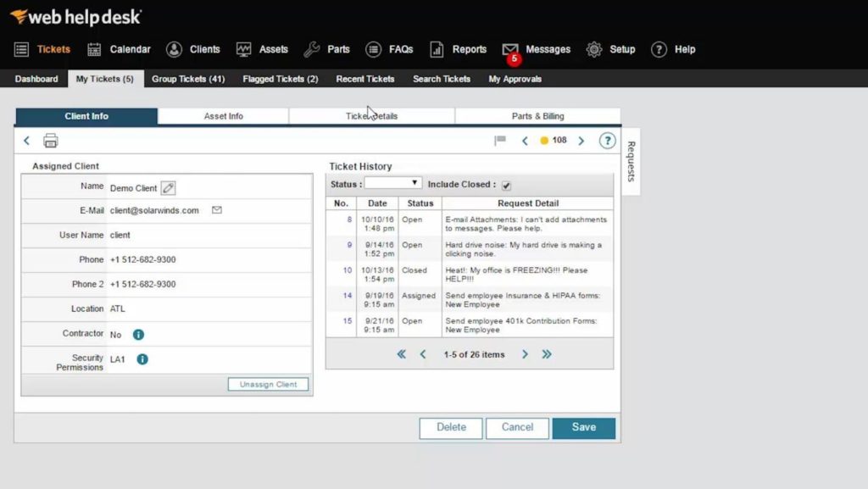Go to previous page of ticket history

(x=423, y=354)
